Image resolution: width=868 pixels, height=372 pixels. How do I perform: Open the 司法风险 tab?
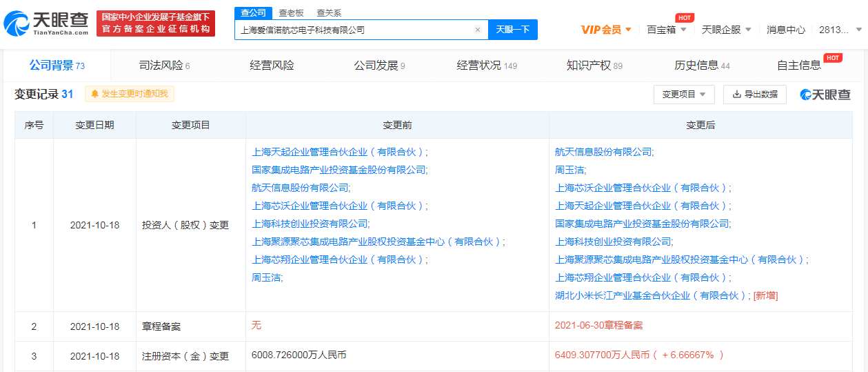pyautogui.click(x=164, y=66)
